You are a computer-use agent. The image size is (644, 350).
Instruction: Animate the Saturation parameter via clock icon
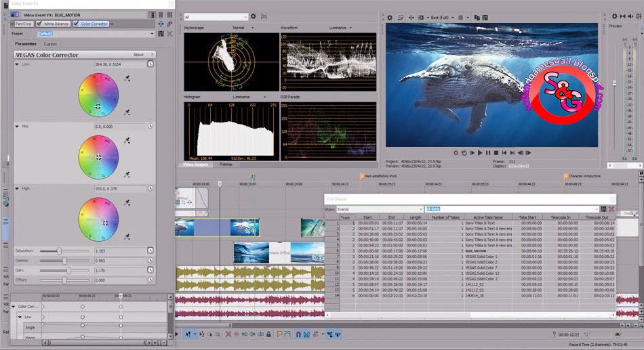click(150, 250)
